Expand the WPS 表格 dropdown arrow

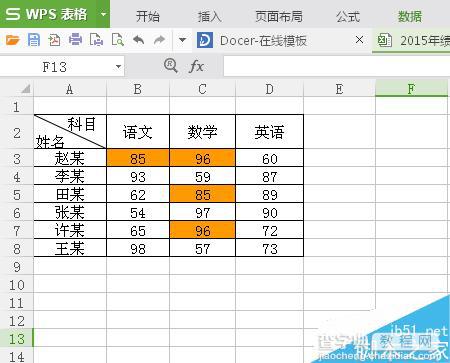[x=103, y=14]
